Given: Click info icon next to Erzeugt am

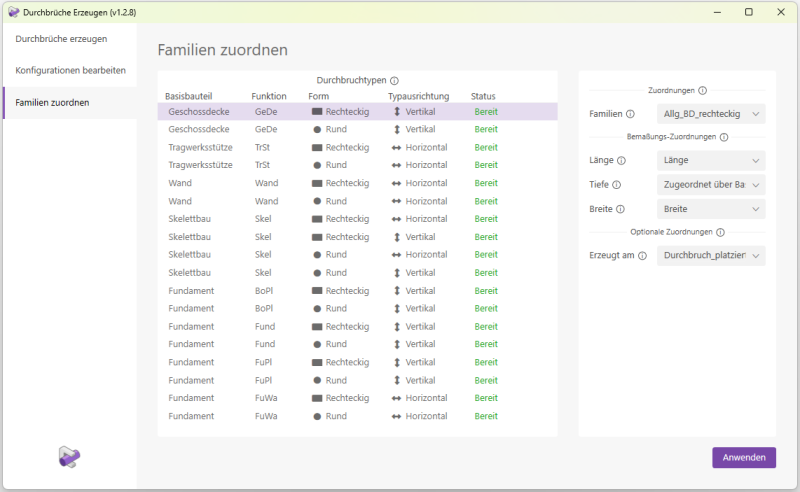Looking at the screenshot, I should [643, 256].
